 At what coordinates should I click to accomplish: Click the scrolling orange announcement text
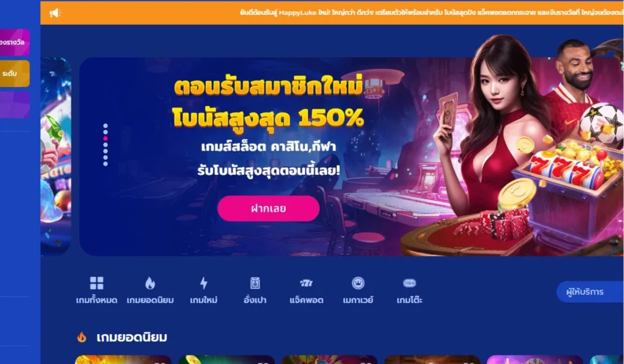pyautogui.click(x=432, y=13)
